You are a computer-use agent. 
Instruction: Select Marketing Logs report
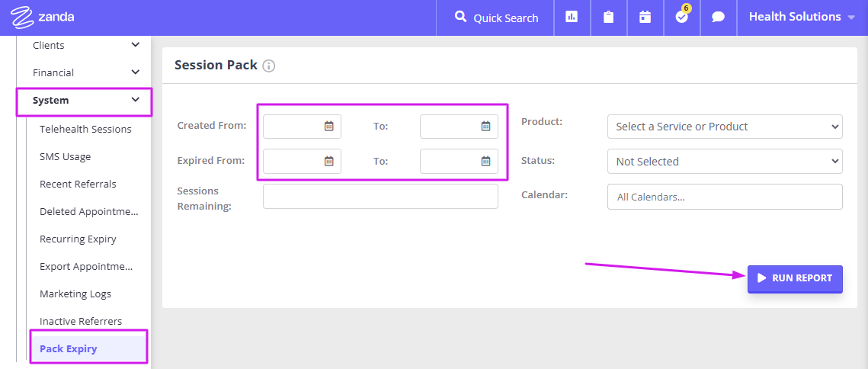[75, 294]
